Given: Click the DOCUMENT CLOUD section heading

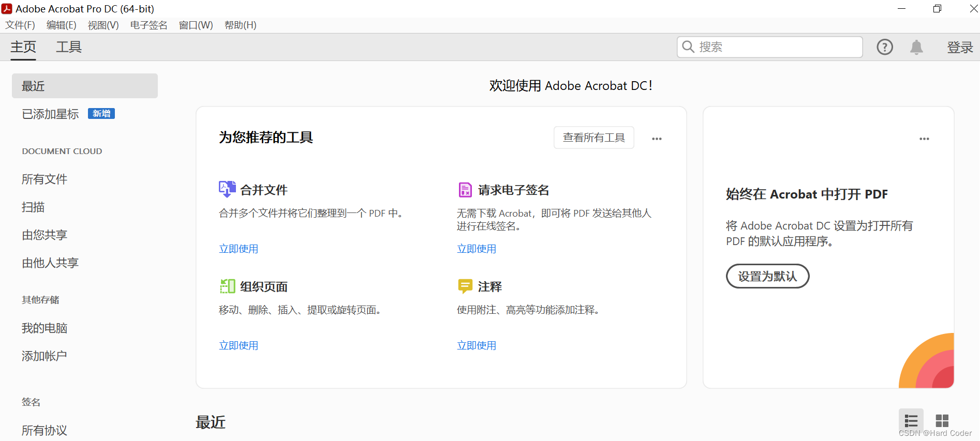Looking at the screenshot, I should 62,151.
